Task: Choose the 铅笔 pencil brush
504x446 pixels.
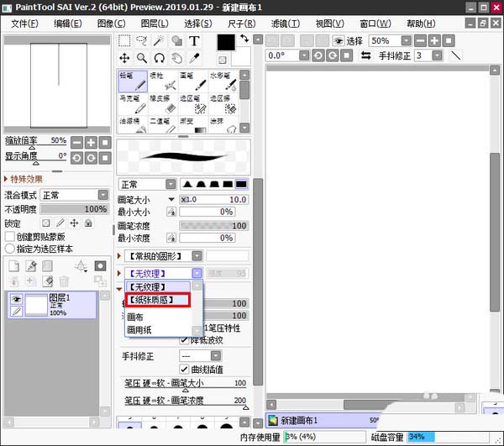Action: [133, 81]
